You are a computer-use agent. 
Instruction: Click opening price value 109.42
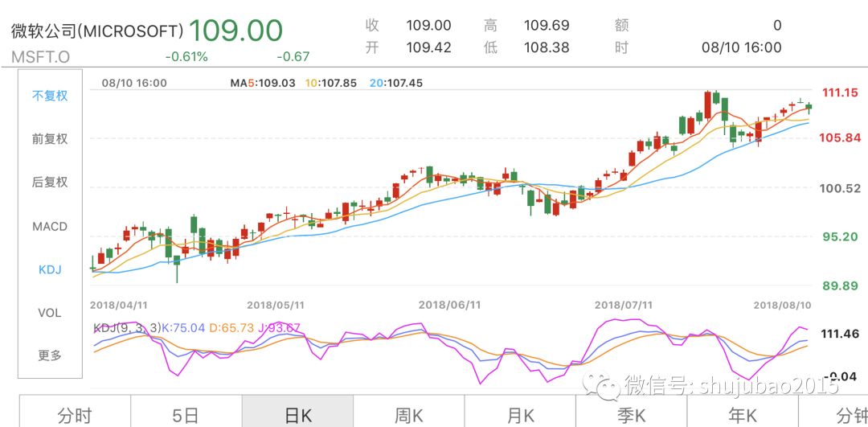428,47
